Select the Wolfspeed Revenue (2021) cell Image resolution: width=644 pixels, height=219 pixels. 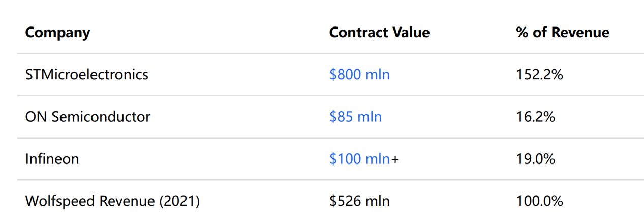pyautogui.click(x=112, y=201)
